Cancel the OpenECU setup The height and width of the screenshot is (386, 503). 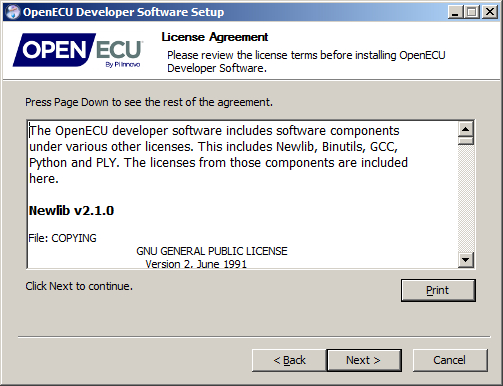[x=450, y=360]
